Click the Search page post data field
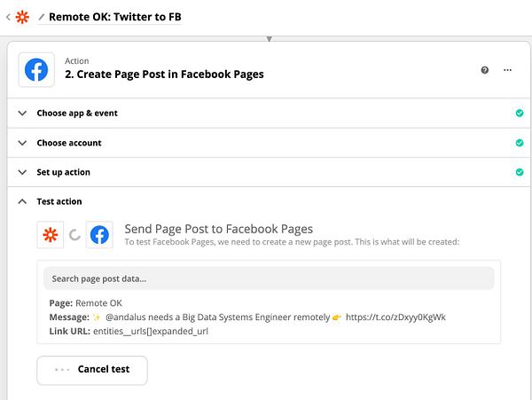Image resolution: width=532 pixels, height=400 pixels. click(x=269, y=278)
